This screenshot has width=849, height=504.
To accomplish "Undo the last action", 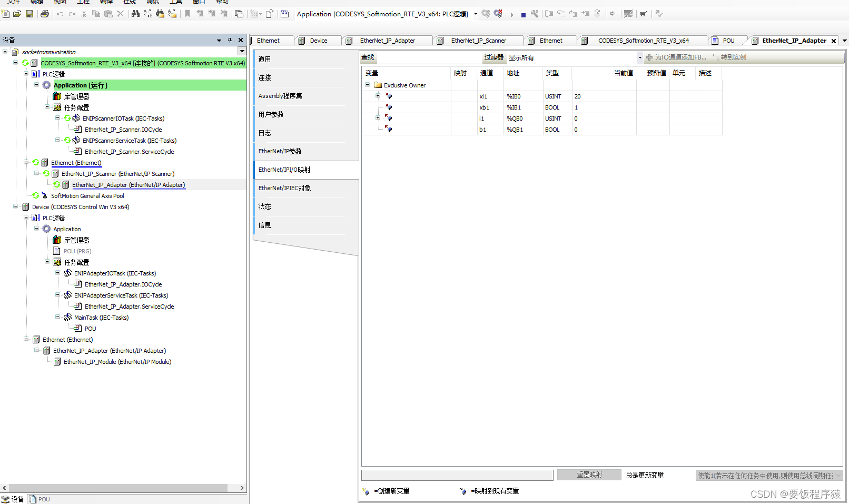I will 60,14.
